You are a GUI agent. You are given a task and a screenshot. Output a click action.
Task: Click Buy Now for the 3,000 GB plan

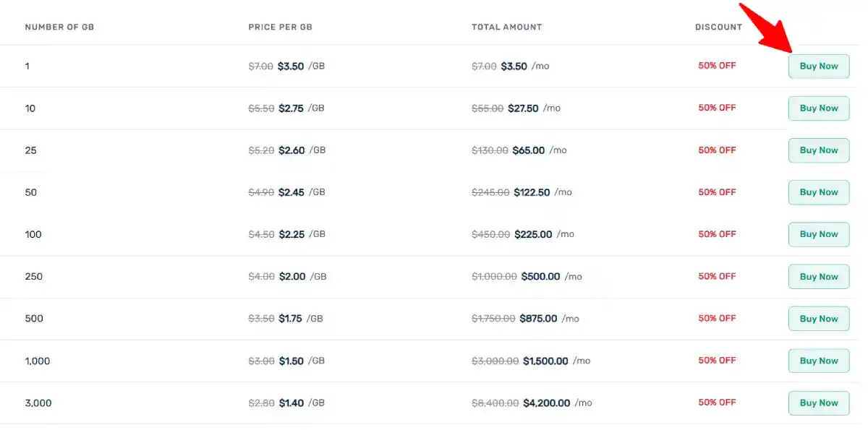pyautogui.click(x=818, y=403)
